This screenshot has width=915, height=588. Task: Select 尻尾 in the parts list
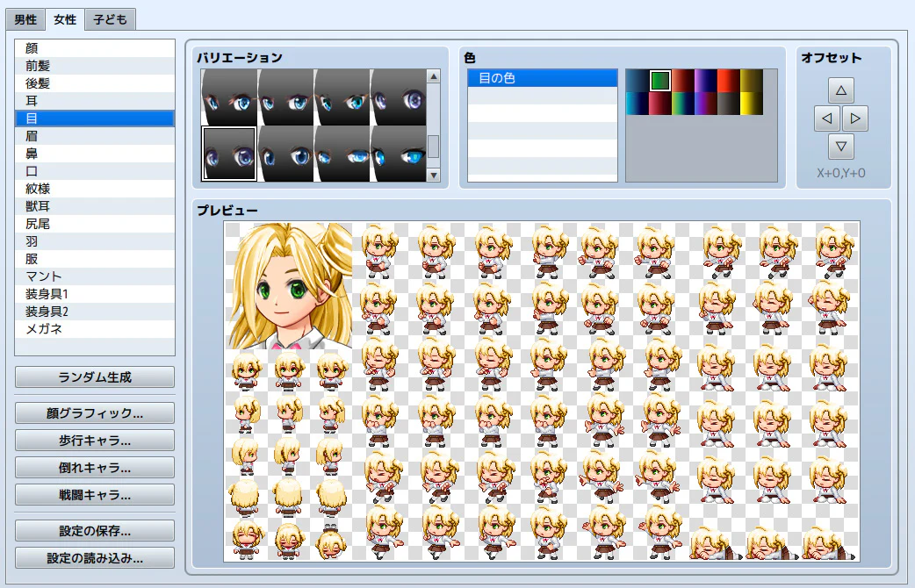point(95,224)
